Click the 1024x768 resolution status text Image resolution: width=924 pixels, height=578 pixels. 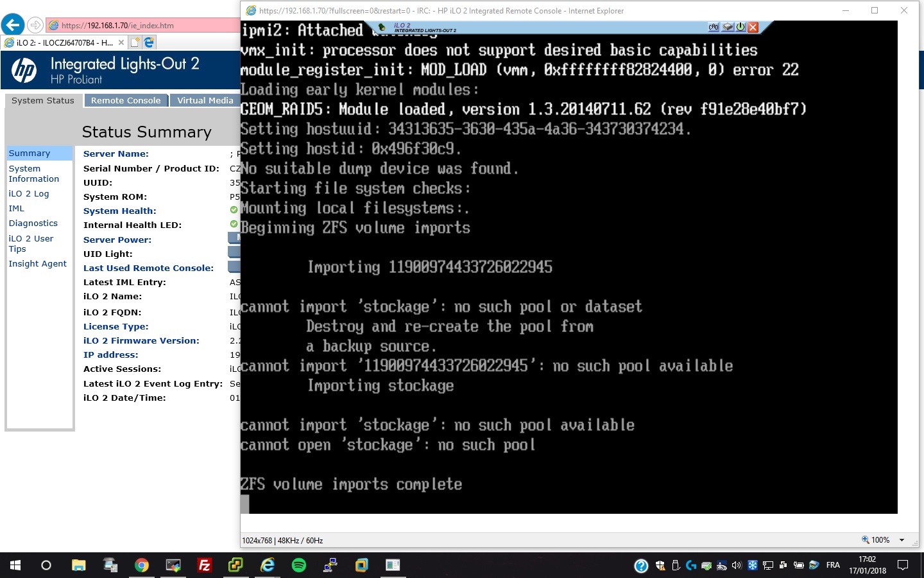pos(282,541)
